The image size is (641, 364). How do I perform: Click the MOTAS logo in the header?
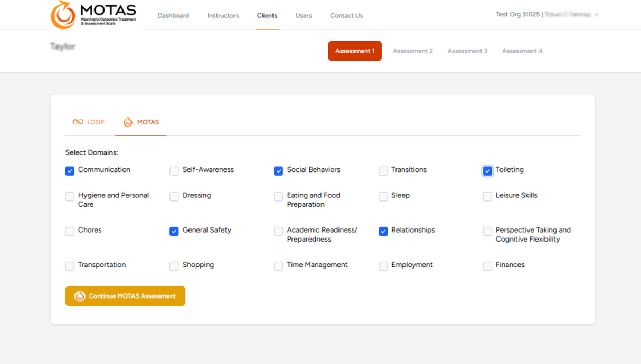pyautogui.click(x=93, y=15)
